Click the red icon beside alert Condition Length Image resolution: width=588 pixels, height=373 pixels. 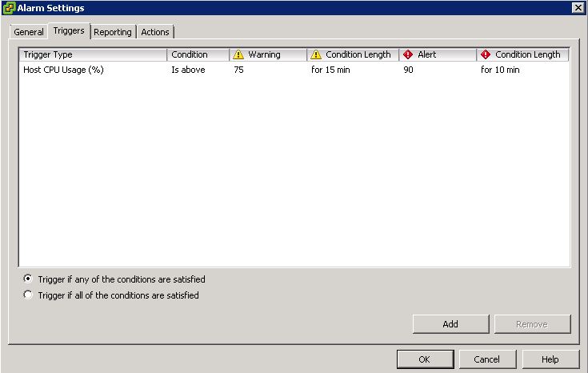tap(485, 55)
